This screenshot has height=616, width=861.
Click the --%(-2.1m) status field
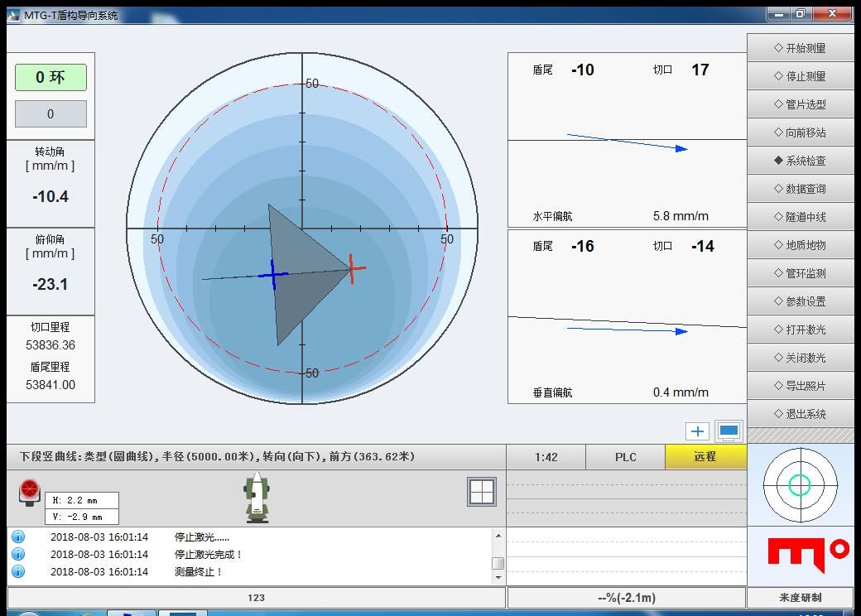(x=627, y=597)
